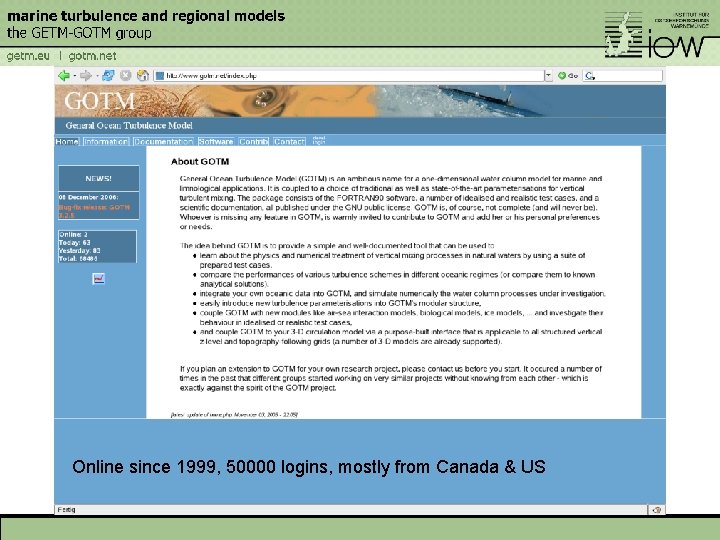
Task: Click the 'Today: 63' counter text
Action: (74, 242)
